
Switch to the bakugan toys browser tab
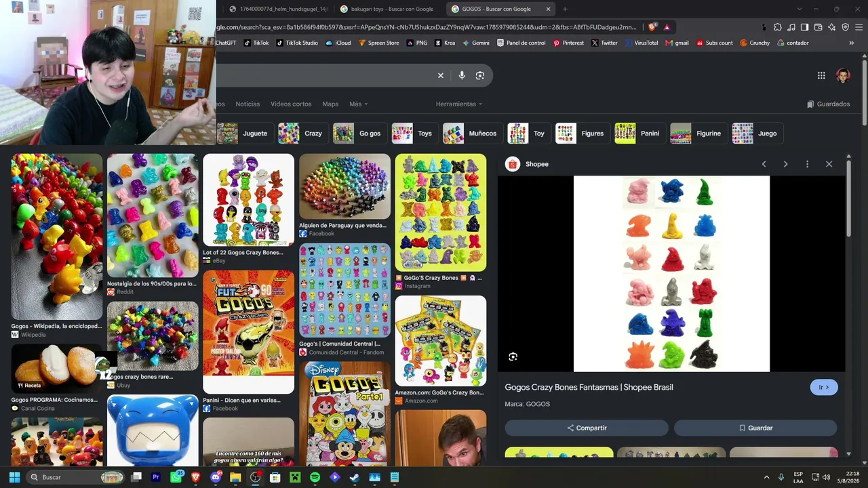click(387, 9)
